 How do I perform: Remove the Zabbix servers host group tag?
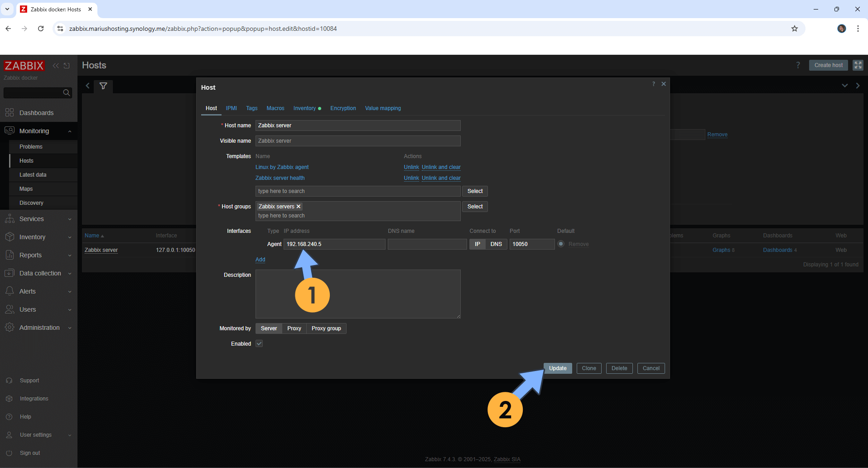click(x=299, y=207)
